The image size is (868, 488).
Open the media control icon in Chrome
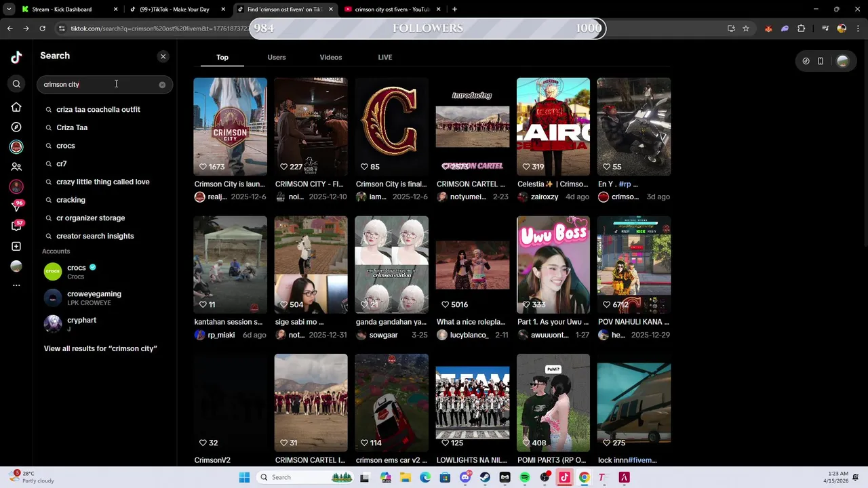pos(825,28)
